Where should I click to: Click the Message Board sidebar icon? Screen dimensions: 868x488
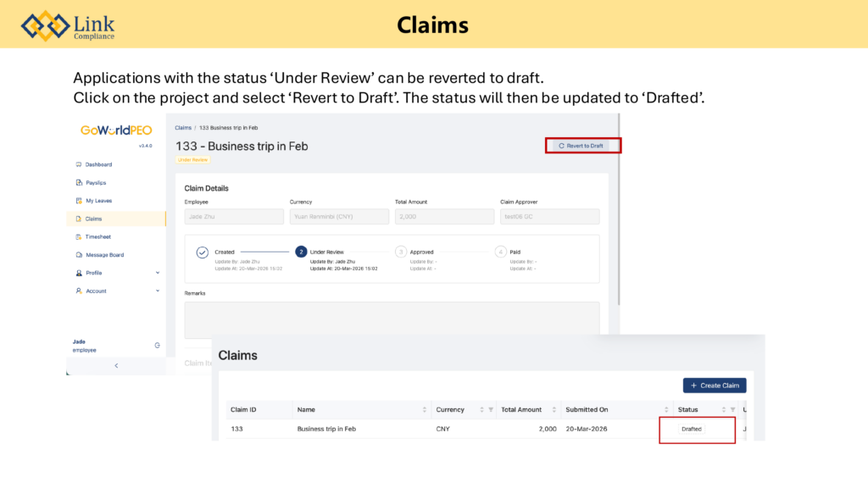[78, 255]
